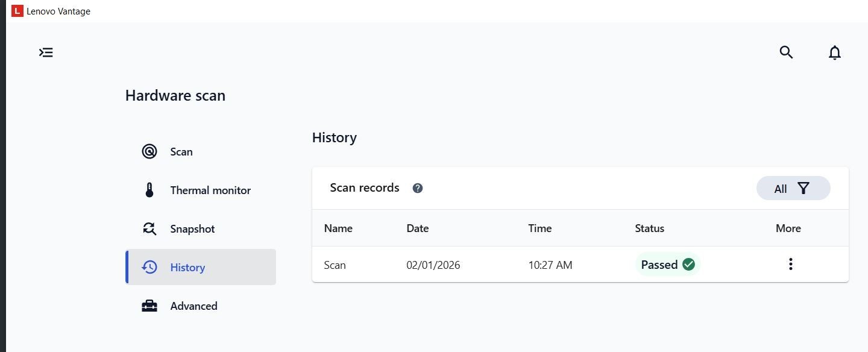Click the Passed status badge
This screenshot has width=868, height=352.
point(668,264)
